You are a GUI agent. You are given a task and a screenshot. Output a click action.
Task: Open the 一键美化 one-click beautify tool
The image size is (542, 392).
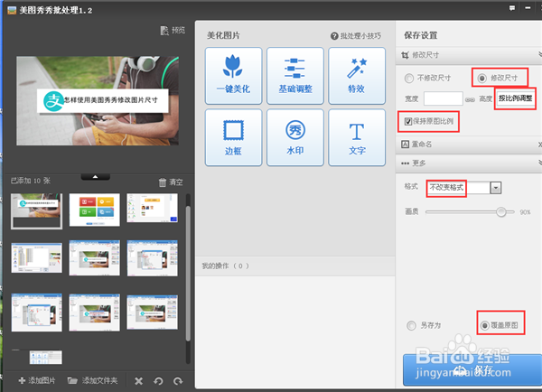pyautogui.click(x=233, y=76)
